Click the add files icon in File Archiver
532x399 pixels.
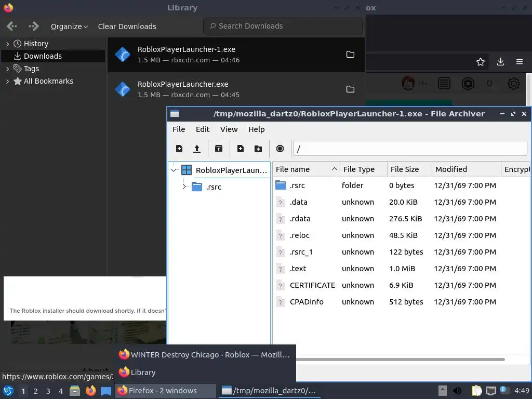pyautogui.click(x=241, y=149)
